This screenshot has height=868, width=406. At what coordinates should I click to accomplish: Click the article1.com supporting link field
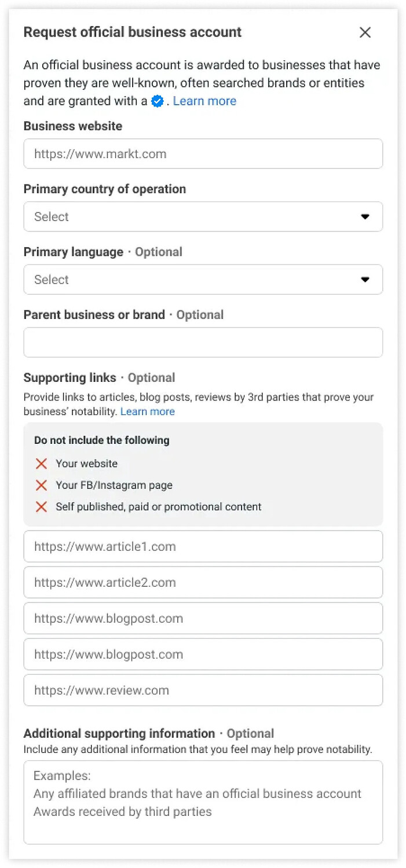coord(203,546)
